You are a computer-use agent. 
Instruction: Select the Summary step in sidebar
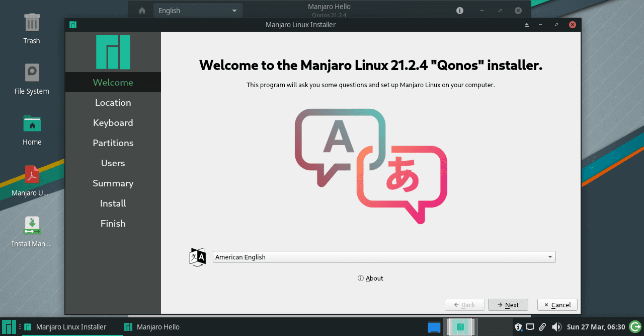coord(113,183)
